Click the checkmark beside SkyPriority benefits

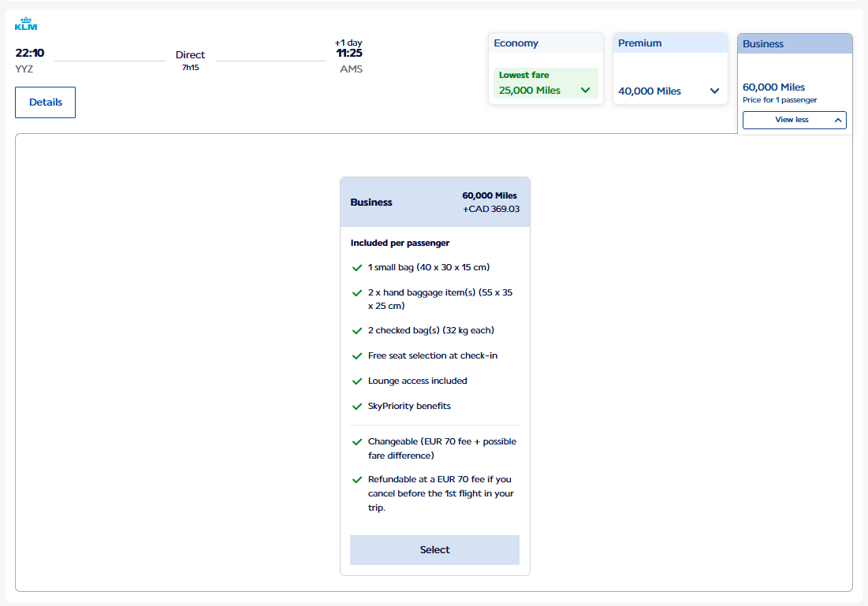click(x=357, y=407)
